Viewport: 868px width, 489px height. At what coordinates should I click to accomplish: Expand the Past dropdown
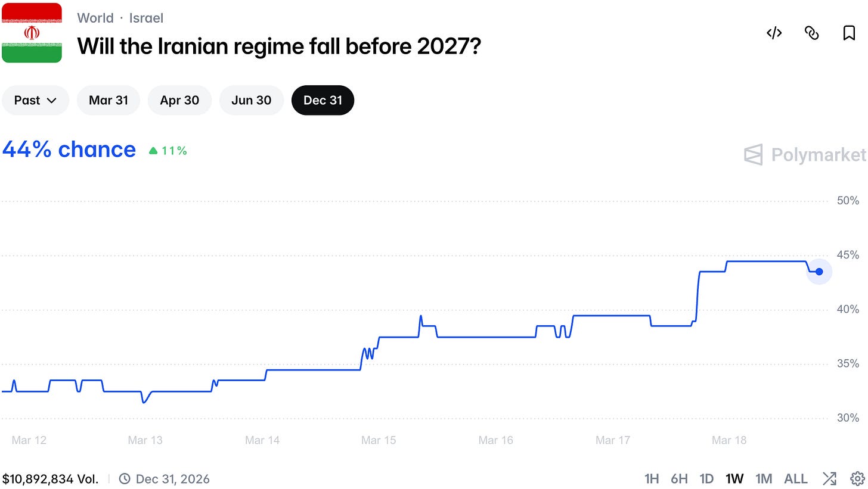click(36, 100)
